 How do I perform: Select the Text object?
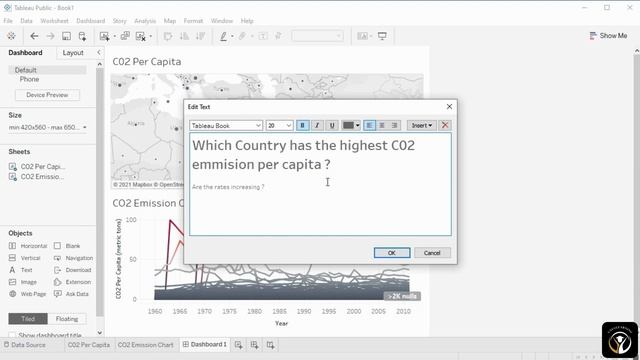point(21,270)
